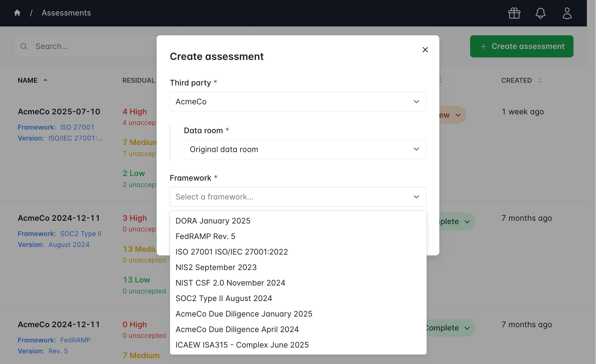596x364 pixels.
Task: Click the home icon in breadcrumb
Action: coord(17,13)
